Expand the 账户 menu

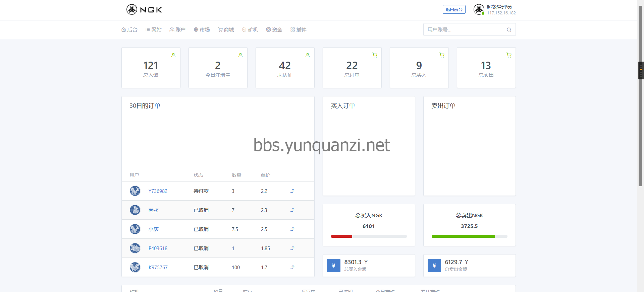coord(177,30)
